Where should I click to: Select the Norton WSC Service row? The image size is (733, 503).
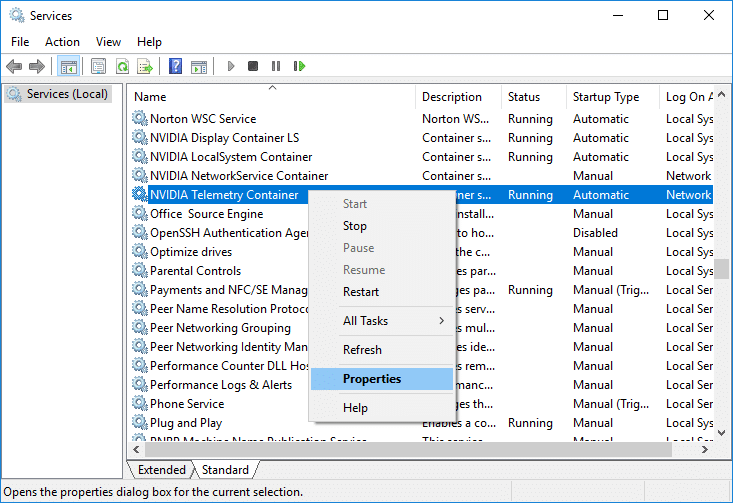coord(203,119)
